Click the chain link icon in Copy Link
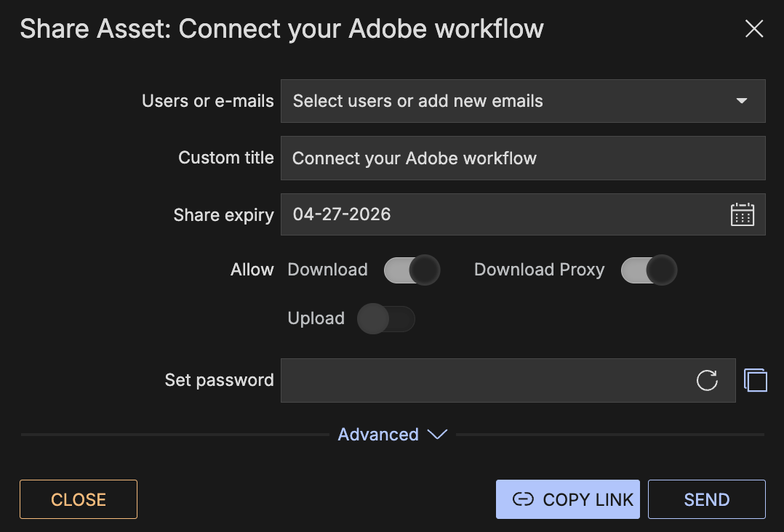This screenshot has width=784, height=532. [523, 499]
